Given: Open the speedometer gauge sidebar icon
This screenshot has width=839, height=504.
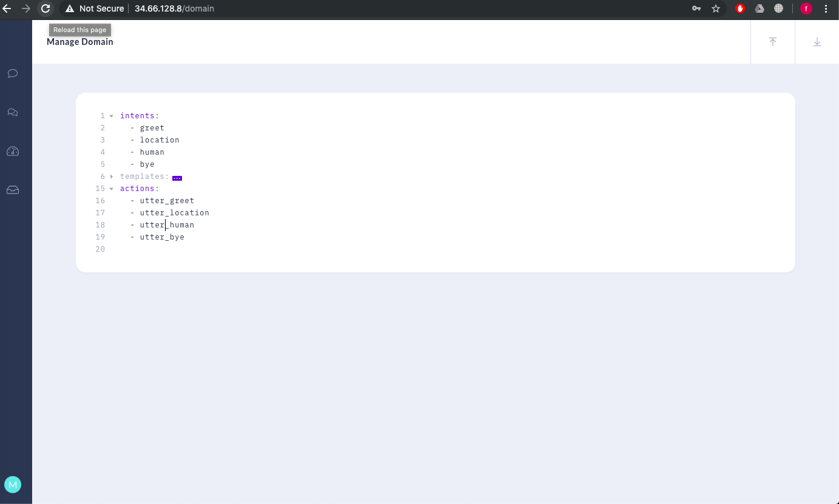Looking at the screenshot, I should pyautogui.click(x=12, y=152).
